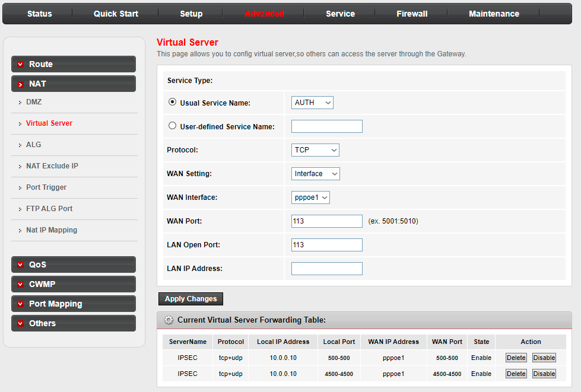
Task: Click the red arrow icon beside Route
Action: pos(21,65)
